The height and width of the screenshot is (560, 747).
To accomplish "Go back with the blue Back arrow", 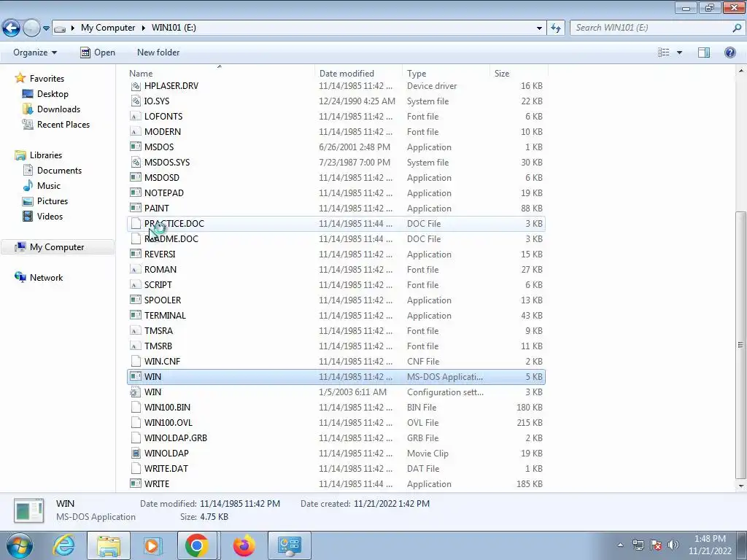I will pos(12,28).
